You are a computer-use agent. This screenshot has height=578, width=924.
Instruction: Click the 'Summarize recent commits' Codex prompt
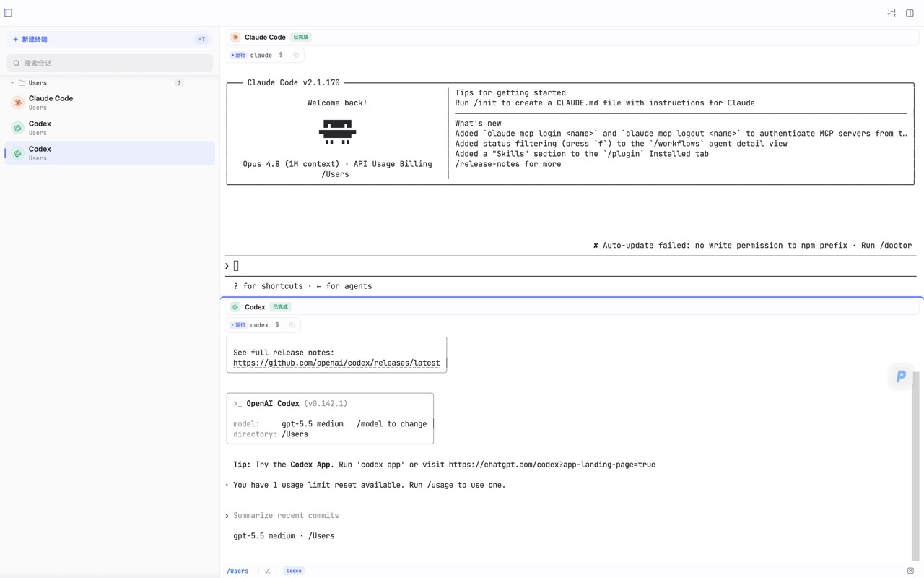pyautogui.click(x=286, y=515)
